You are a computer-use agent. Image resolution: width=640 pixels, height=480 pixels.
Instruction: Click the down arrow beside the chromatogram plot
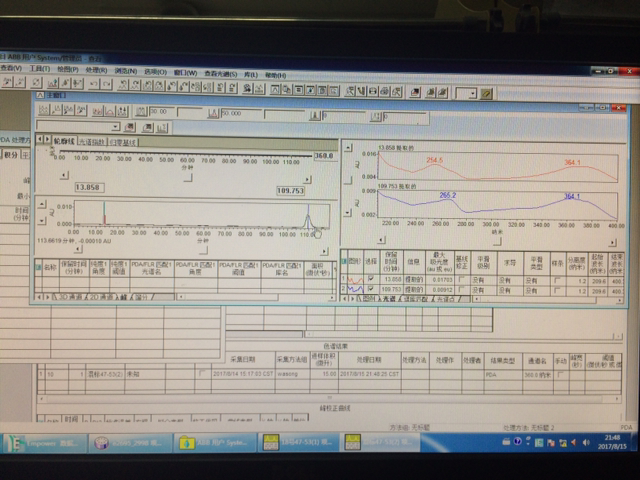click(42, 221)
